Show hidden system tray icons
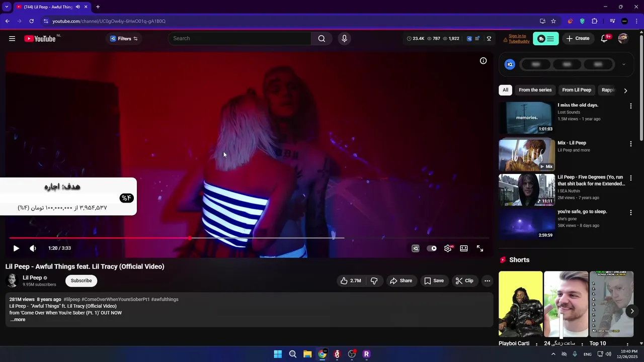Viewport: 644px width, 362px height. tap(553, 354)
